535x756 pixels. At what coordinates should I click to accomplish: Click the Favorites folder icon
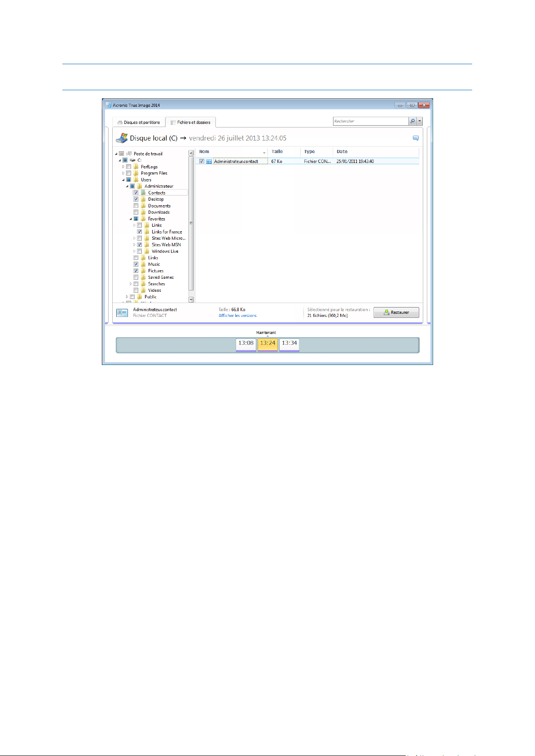[143, 219]
